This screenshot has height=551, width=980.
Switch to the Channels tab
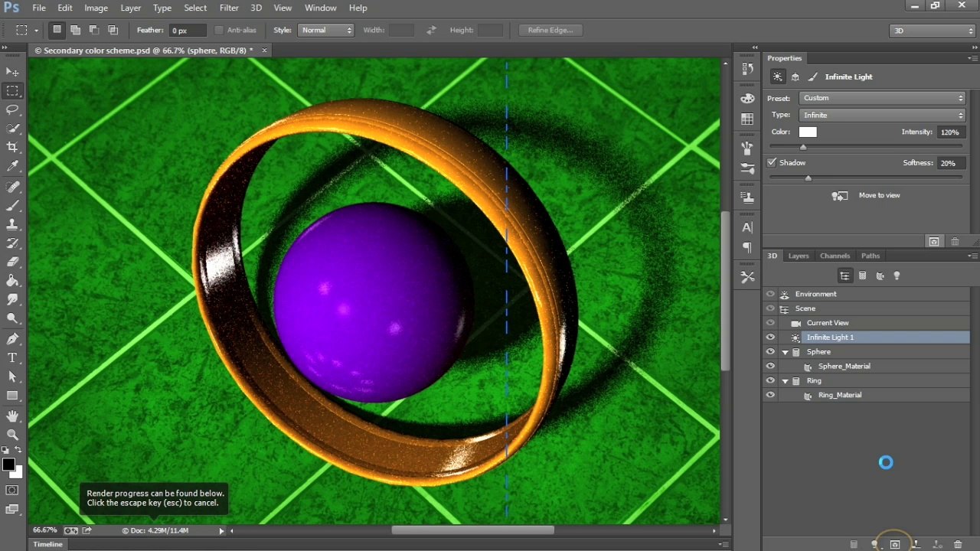(835, 256)
